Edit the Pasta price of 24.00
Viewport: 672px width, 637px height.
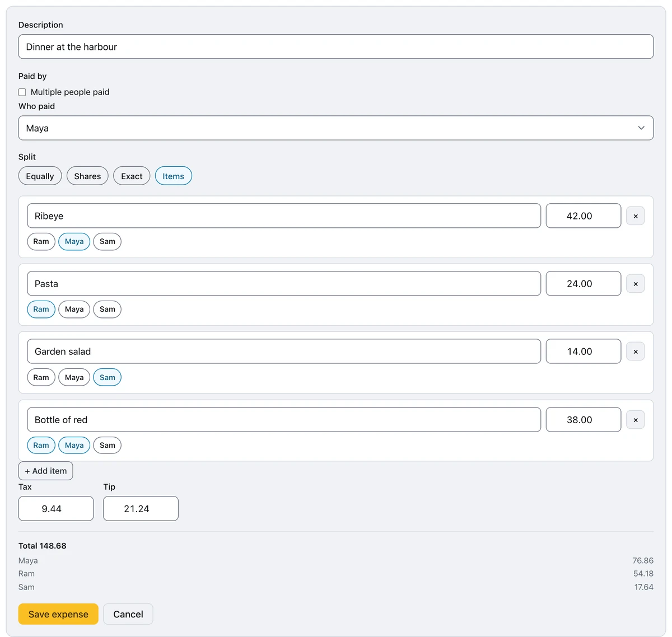584,284
